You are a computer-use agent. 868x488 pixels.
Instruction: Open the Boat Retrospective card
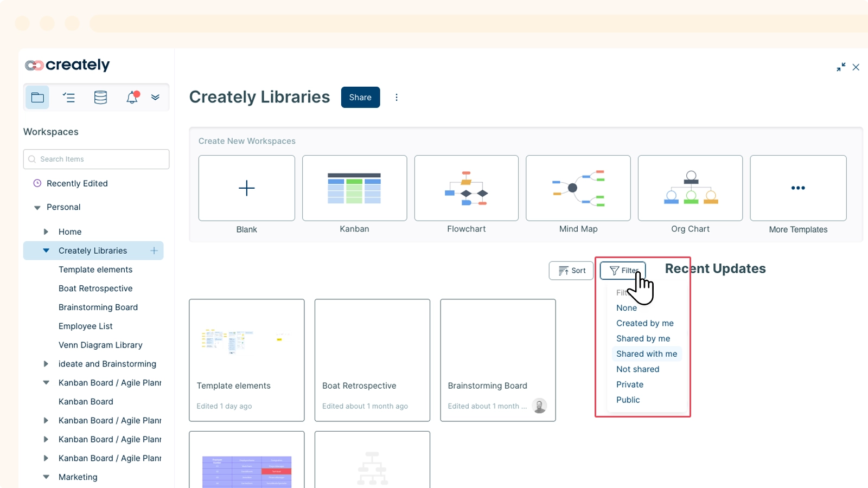(x=372, y=360)
